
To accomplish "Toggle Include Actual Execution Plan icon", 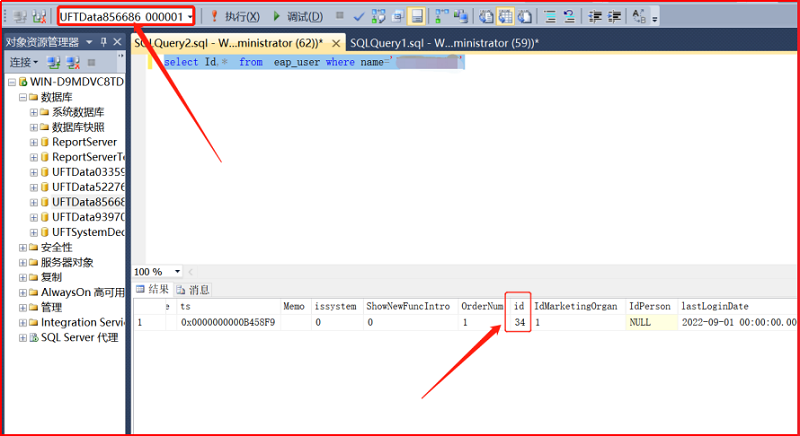I will pos(442,17).
